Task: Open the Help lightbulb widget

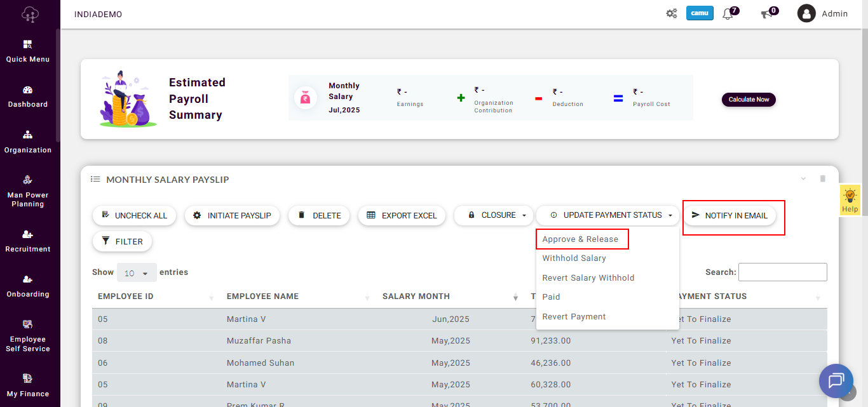Action: click(x=850, y=200)
